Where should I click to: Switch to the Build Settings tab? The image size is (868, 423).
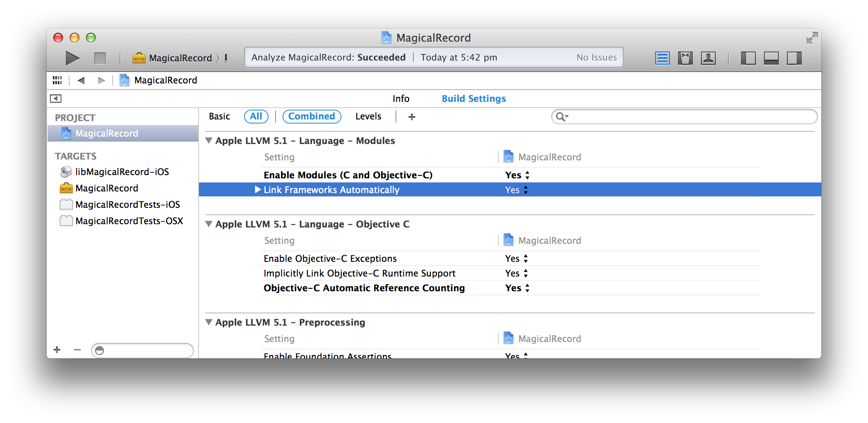pos(474,99)
